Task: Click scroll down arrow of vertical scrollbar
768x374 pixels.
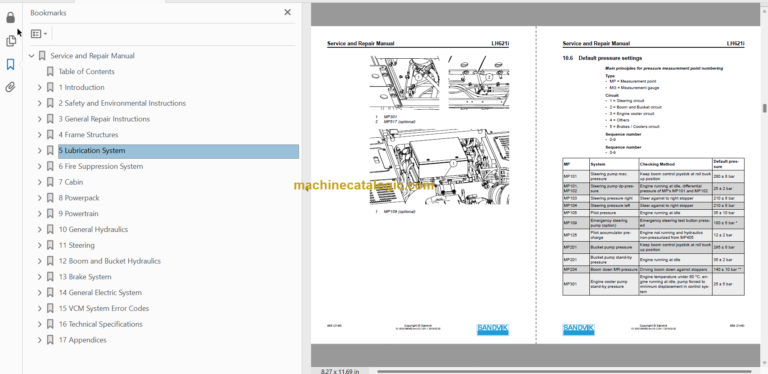Action: [764, 363]
